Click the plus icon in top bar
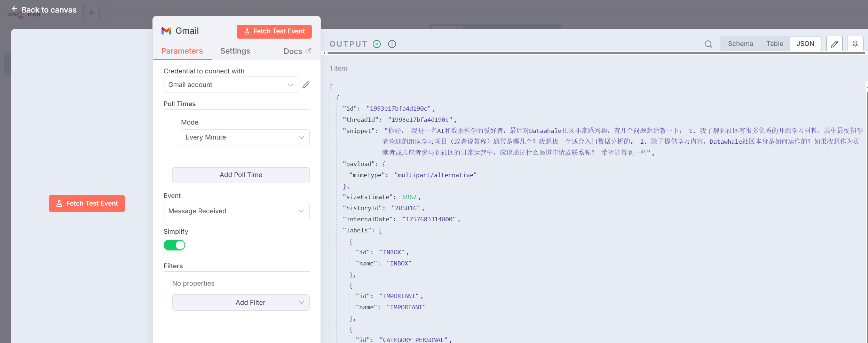This screenshot has height=343, width=868. [91, 13]
